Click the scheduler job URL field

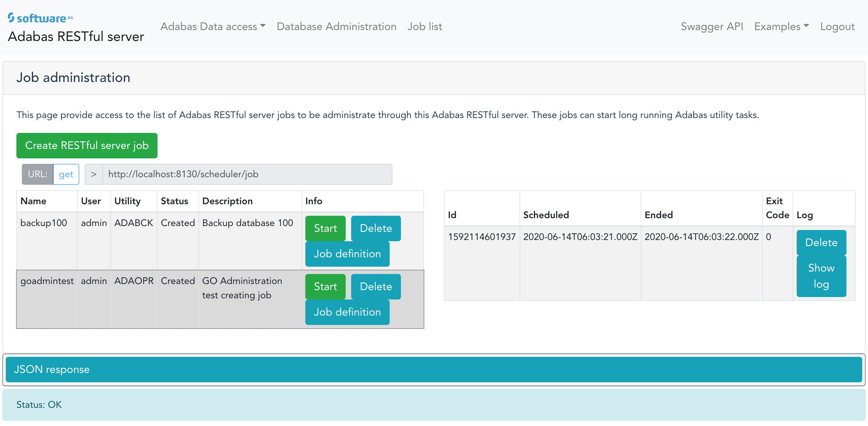[247, 174]
